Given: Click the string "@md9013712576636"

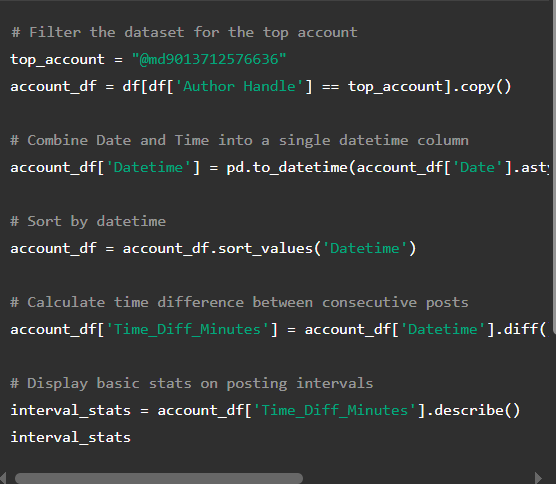Looking at the screenshot, I should click(209, 59).
